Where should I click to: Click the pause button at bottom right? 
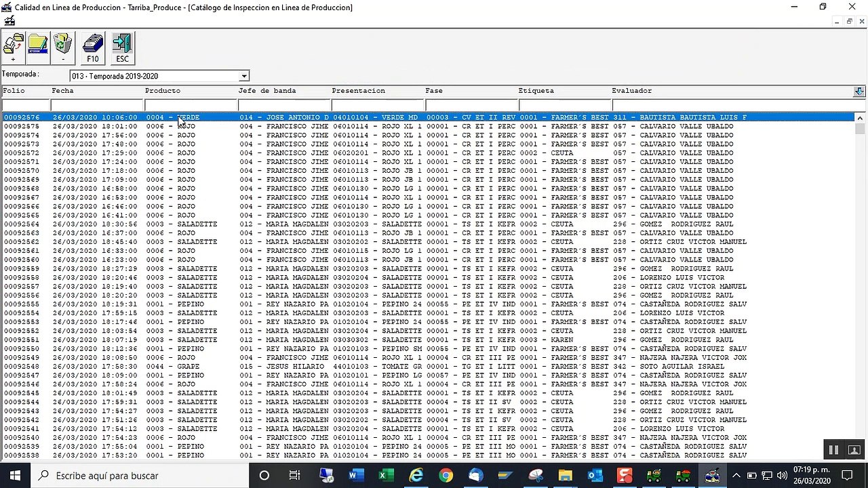coord(834,449)
